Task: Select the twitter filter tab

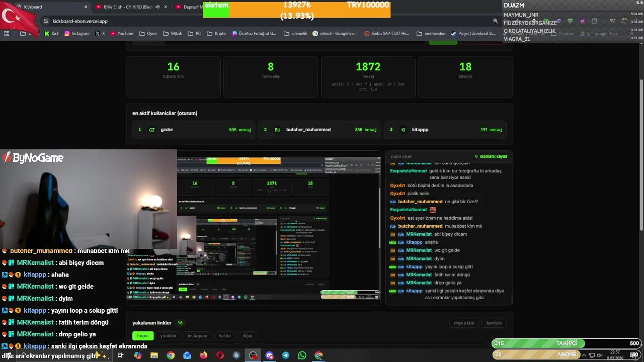Action: click(x=225, y=336)
